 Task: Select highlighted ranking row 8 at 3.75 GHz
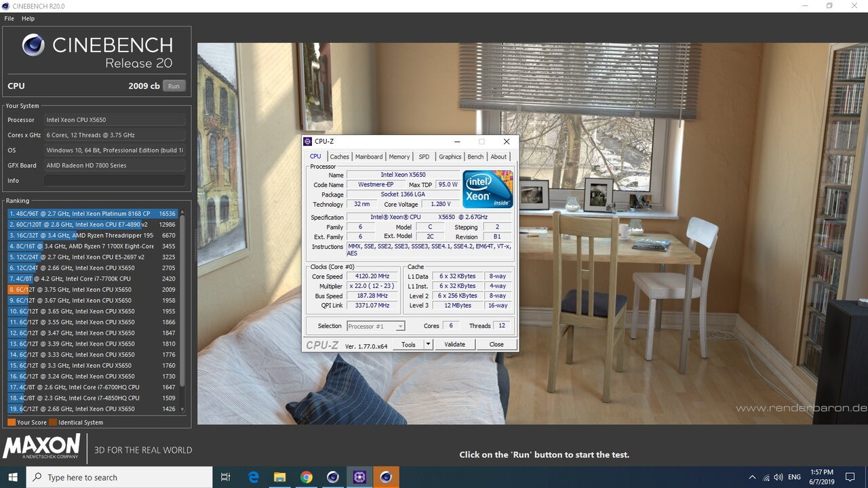[x=93, y=289]
